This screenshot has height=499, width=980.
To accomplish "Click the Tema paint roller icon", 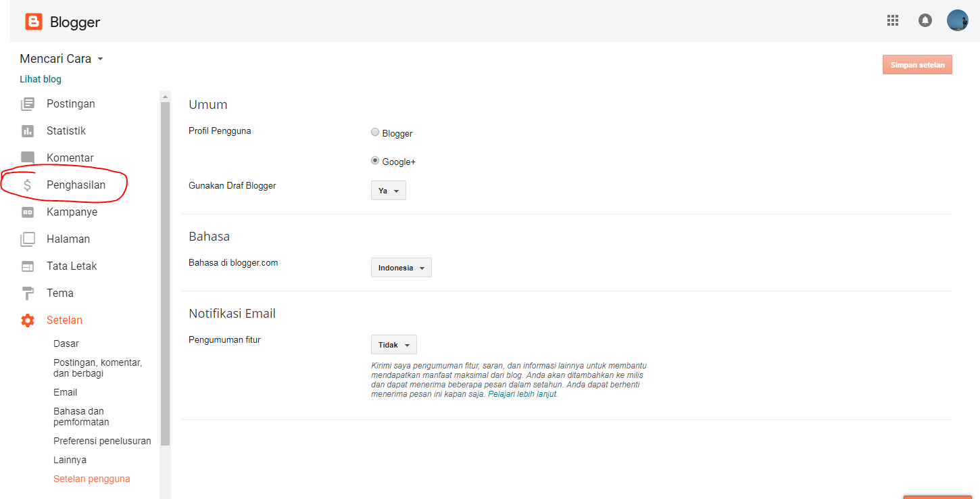I will click(28, 293).
